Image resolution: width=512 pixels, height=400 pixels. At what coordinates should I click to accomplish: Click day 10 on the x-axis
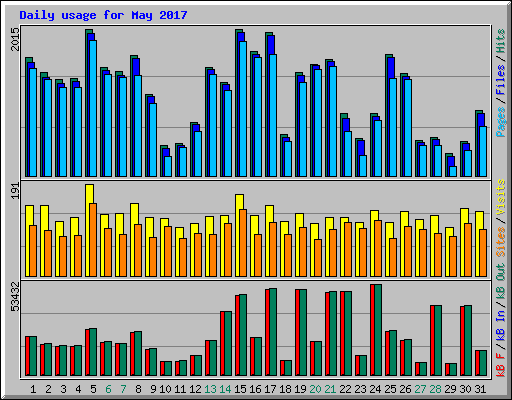pyautogui.click(x=165, y=389)
